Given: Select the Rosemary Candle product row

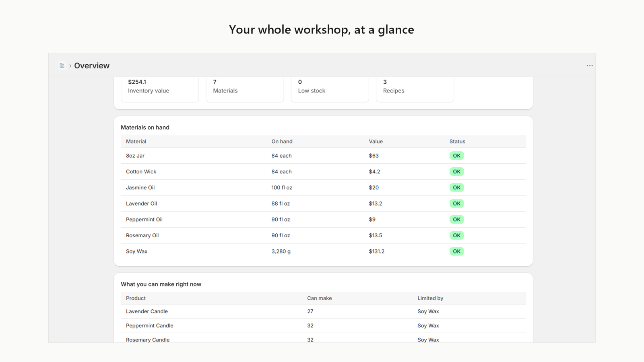Looking at the screenshot, I should click(x=323, y=339).
